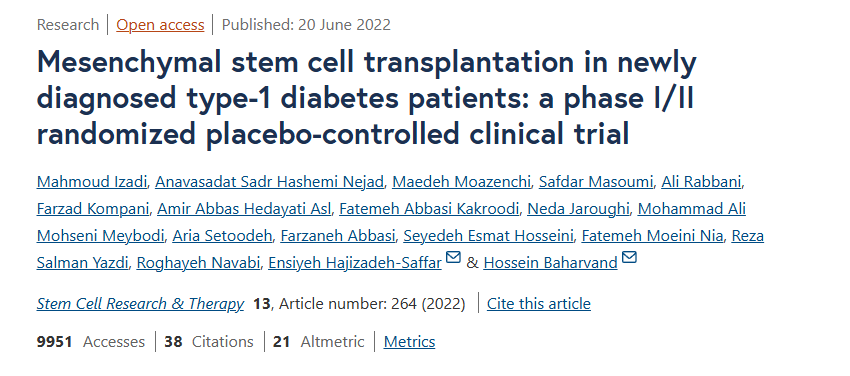This screenshot has height=376, width=850.
Task: Open Maedeh Moazenchi author link
Action: point(461,182)
